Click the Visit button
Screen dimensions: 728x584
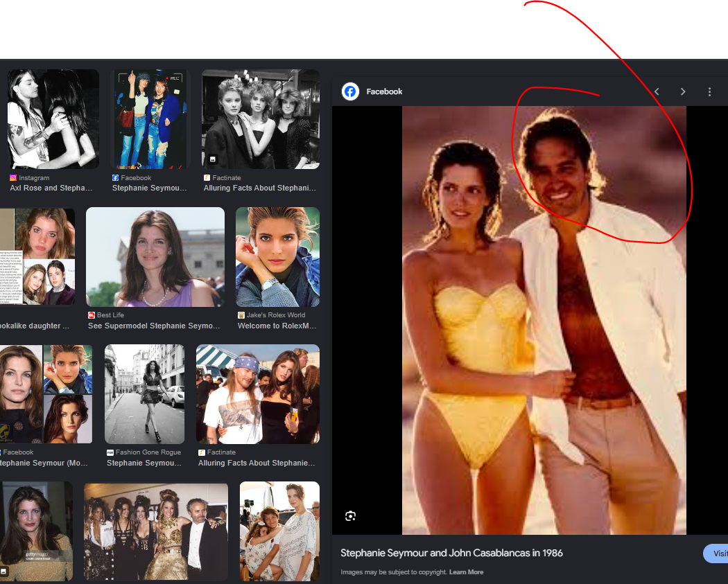[x=716, y=554]
